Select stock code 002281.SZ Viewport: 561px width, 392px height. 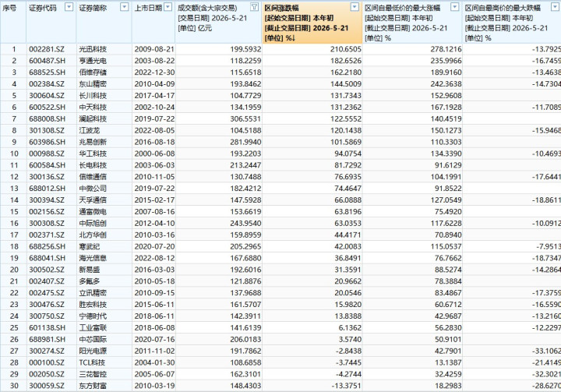click(47, 49)
